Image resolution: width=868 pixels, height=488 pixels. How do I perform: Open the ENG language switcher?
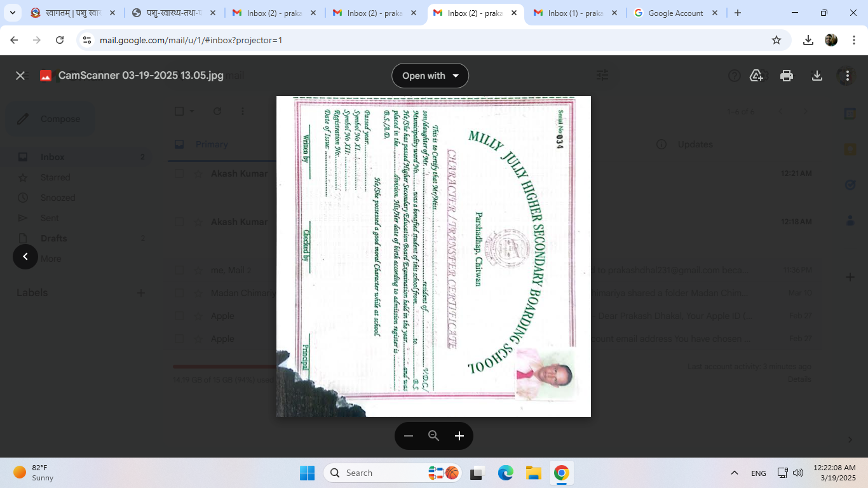click(x=758, y=473)
